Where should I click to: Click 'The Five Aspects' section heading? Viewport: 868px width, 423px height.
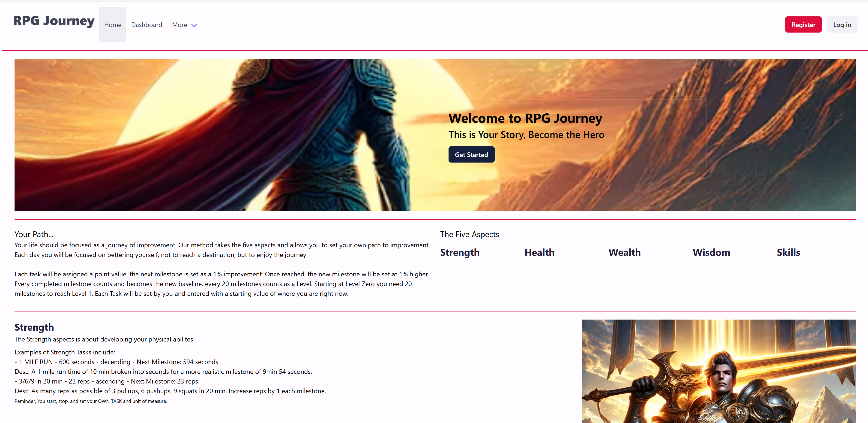(469, 234)
